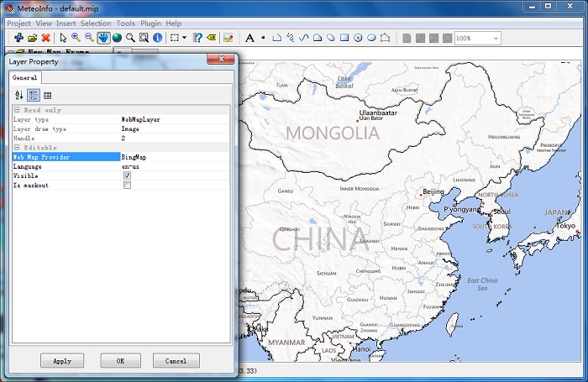Open the View menu
The image size is (588, 382).
[x=44, y=24]
